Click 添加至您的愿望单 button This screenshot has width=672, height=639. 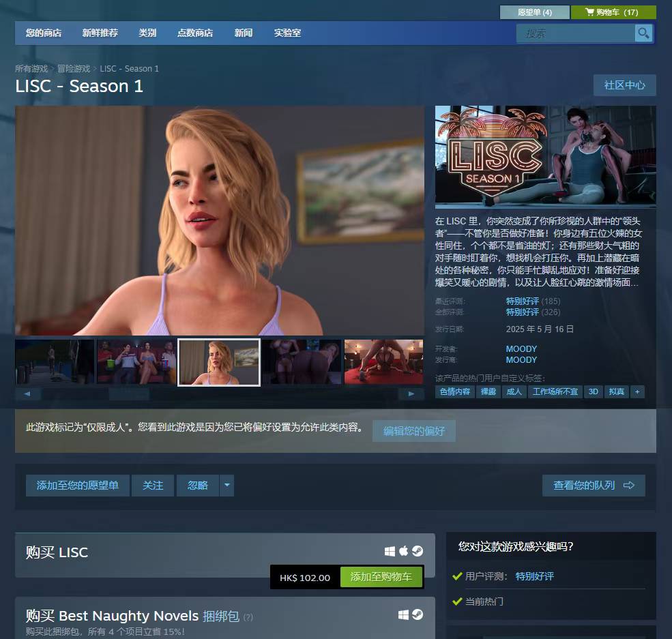[78, 486]
